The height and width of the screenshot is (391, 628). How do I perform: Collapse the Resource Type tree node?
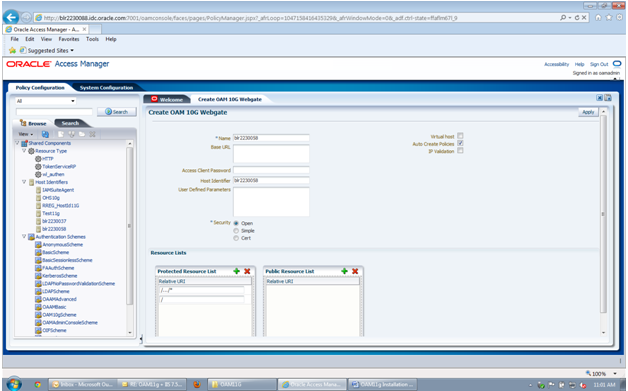[24, 151]
